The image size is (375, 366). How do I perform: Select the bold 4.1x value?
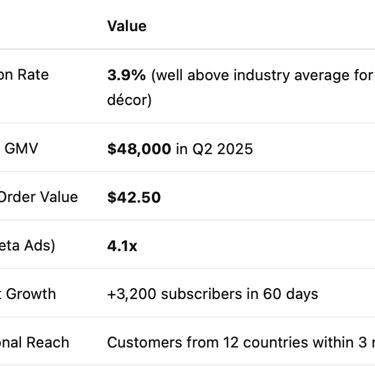[122, 246]
